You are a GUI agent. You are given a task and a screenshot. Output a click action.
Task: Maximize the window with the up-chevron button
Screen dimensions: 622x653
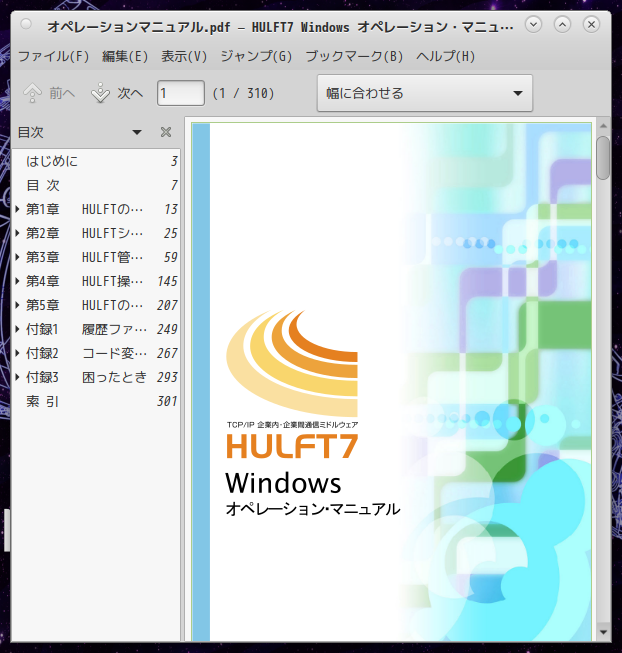coord(562,25)
